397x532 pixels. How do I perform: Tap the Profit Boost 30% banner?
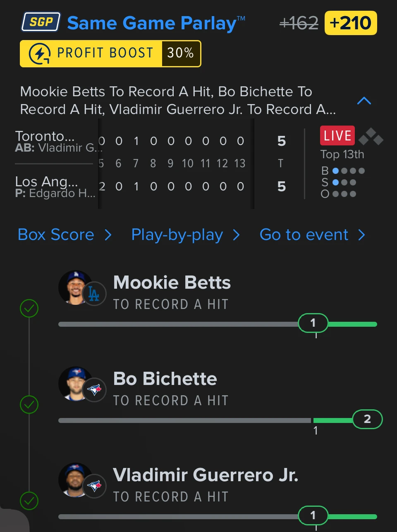pos(110,54)
